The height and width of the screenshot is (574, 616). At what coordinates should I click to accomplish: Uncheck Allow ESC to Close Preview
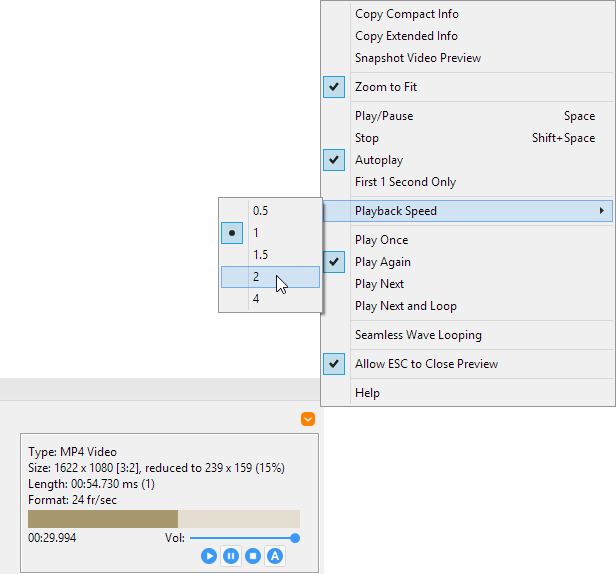(x=426, y=364)
